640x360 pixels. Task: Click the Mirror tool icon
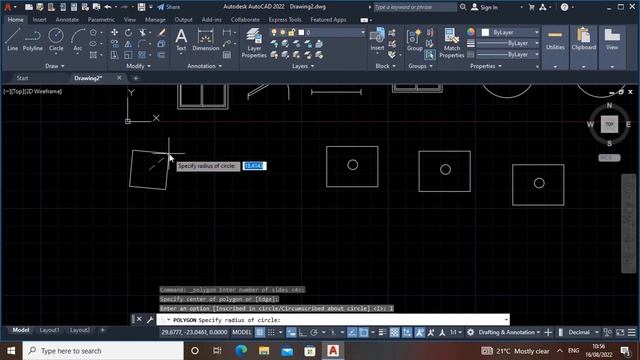tap(128, 44)
